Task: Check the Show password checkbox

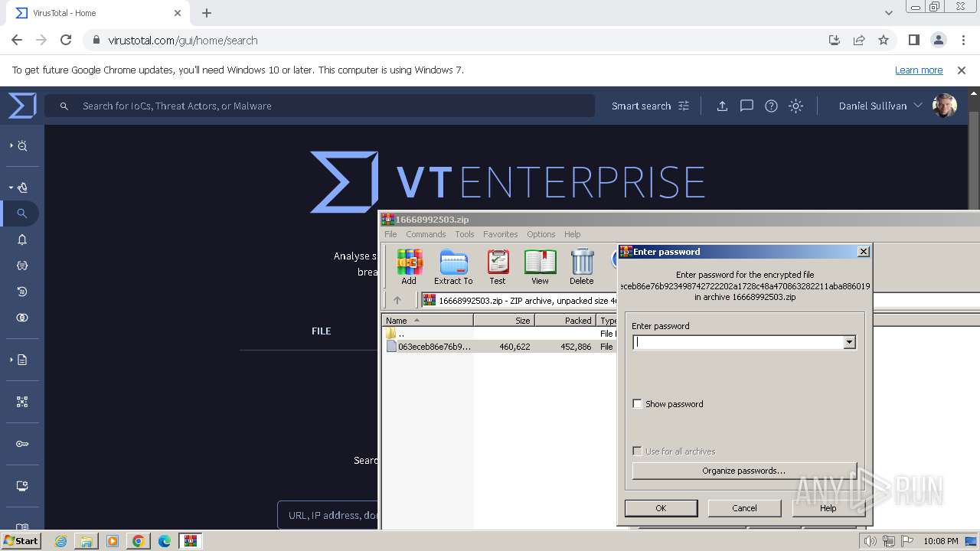Action: pos(637,403)
